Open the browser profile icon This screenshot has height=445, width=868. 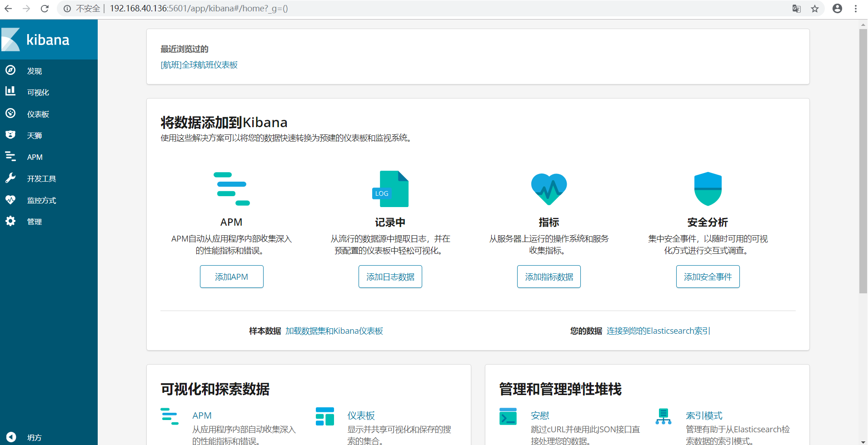point(838,9)
